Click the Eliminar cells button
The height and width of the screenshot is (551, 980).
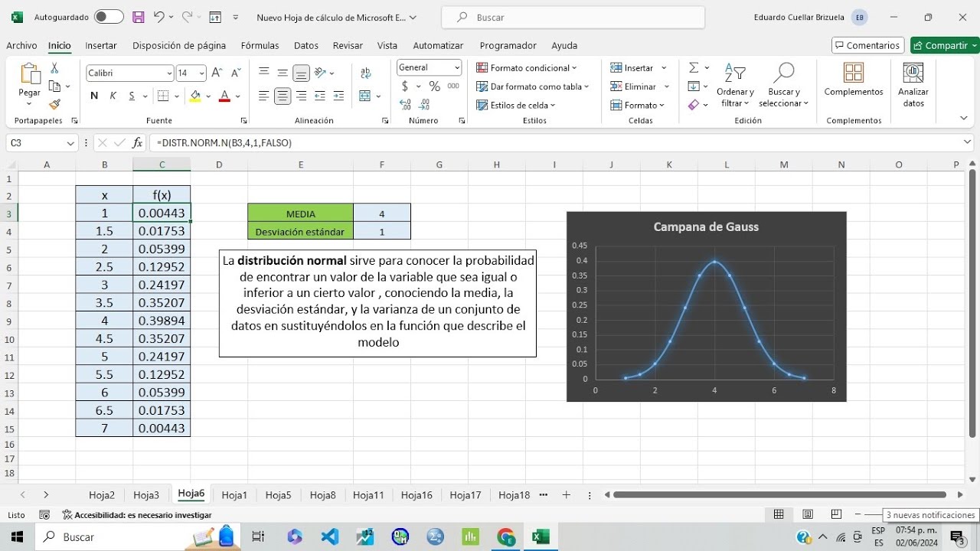tap(640, 86)
